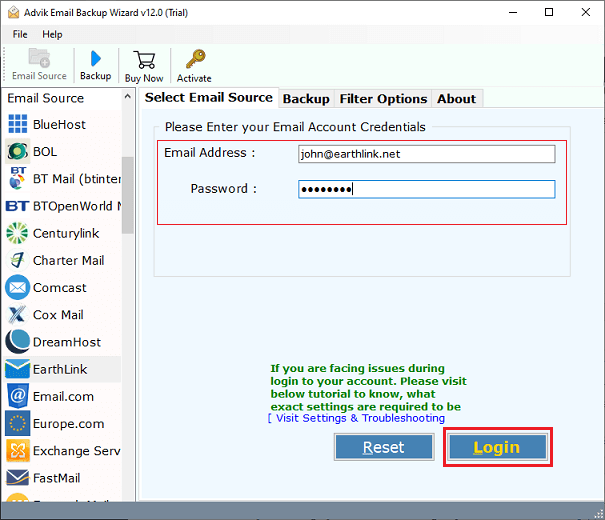
Task: Select the Europe.com stars icon
Action: pyautogui.click(x=17, y=423)
